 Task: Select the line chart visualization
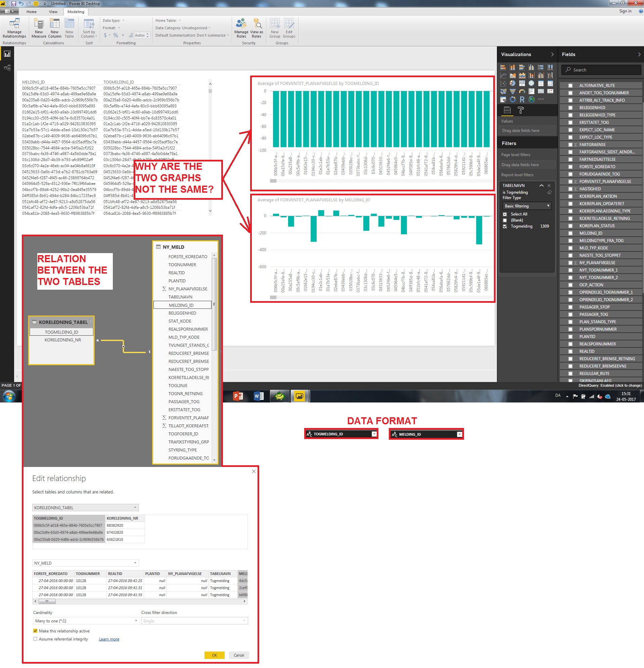pos(503,75)
